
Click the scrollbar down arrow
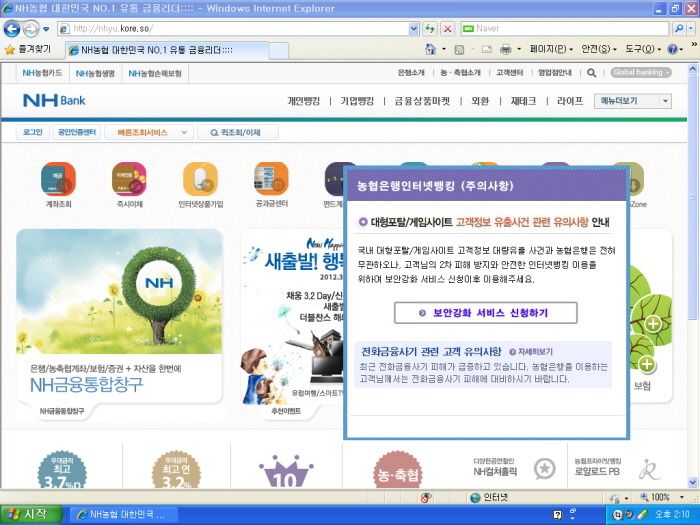pos(692,483)
